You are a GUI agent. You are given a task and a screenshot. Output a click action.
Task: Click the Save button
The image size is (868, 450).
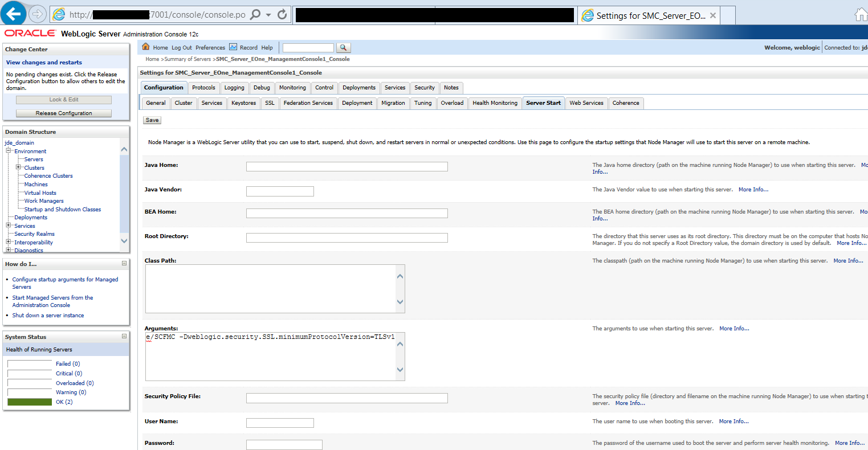(x=152, y=120)
